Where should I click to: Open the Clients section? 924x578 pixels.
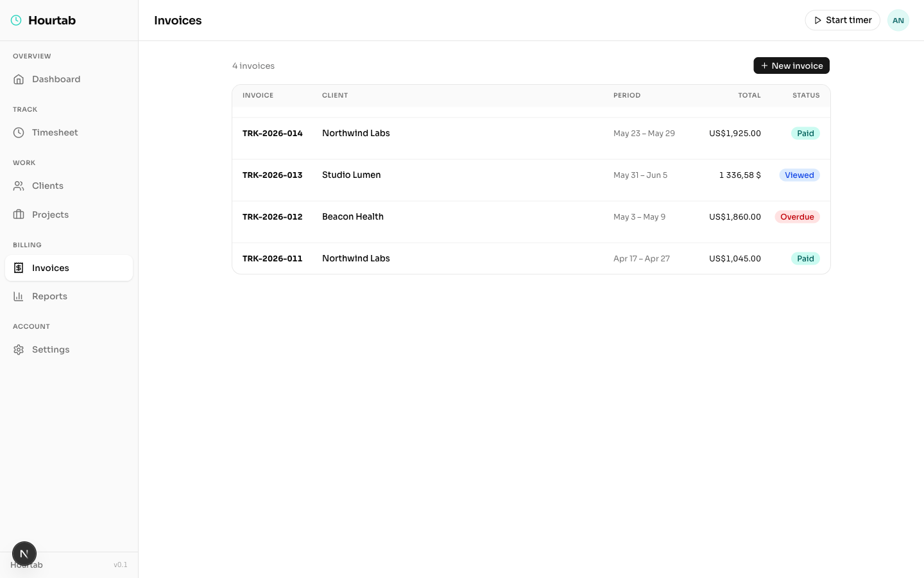coord(69,186)
